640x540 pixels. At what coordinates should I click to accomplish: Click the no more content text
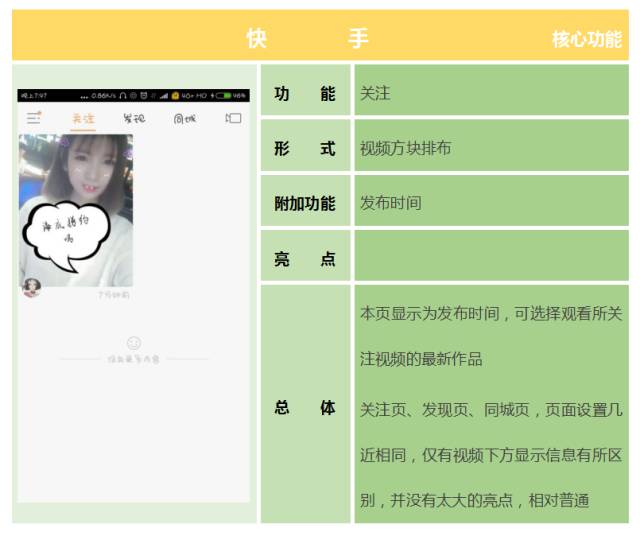[x=134, y=359]
